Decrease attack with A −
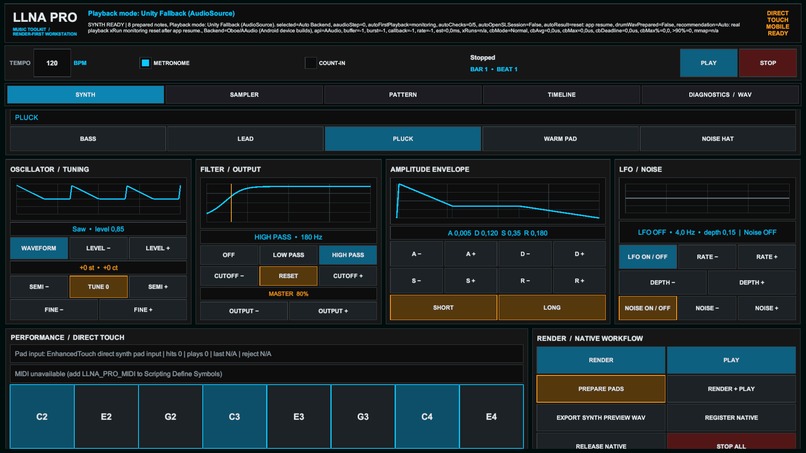This screenshot has height=453, width=806. pos(416,254)
